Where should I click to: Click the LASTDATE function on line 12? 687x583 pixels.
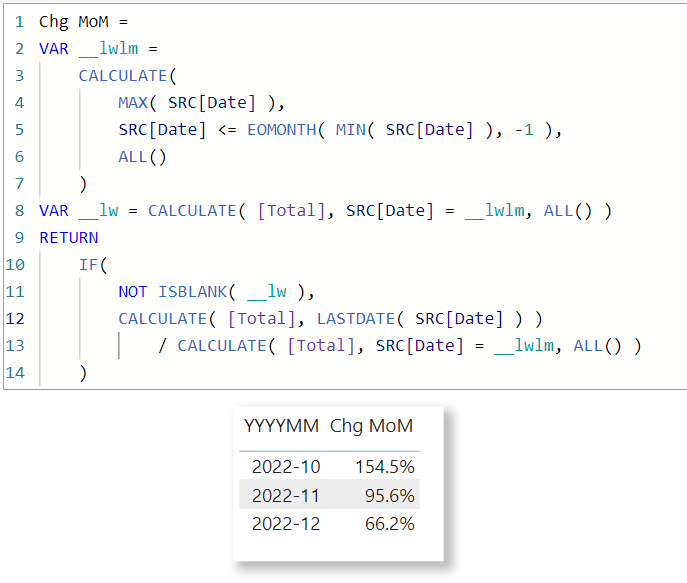[356, 318]
